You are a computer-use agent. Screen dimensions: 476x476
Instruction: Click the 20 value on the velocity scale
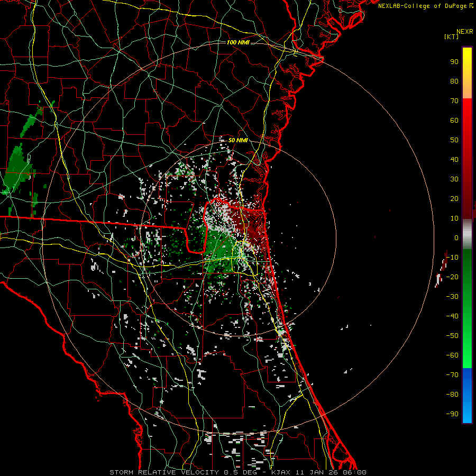click(454, 199)
